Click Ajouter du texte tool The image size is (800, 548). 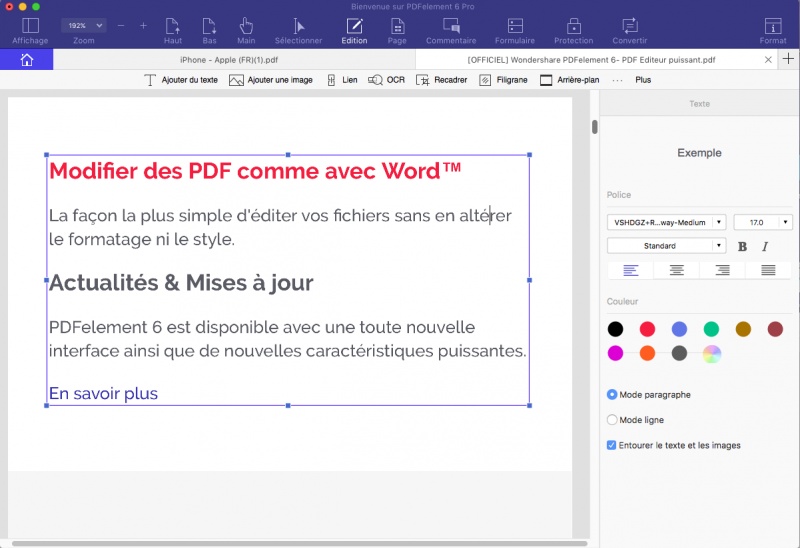[181, 80]
